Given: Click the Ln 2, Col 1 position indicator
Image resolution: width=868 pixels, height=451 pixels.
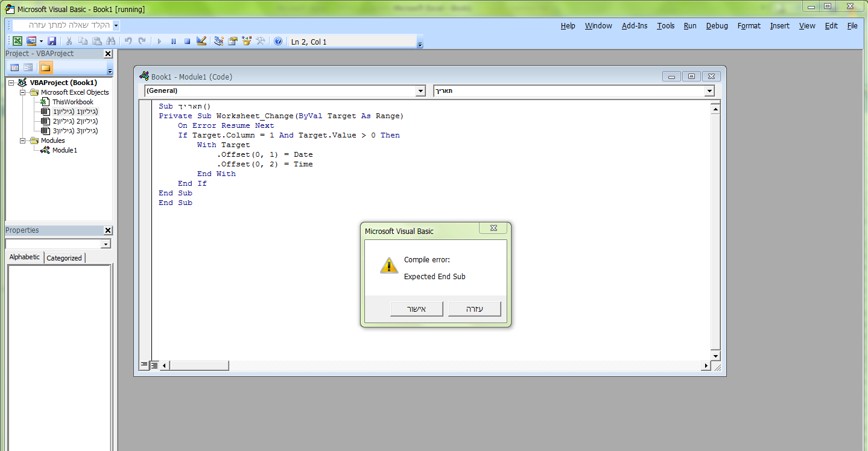Looking at the screenshot, I should (x=352, y=42).
